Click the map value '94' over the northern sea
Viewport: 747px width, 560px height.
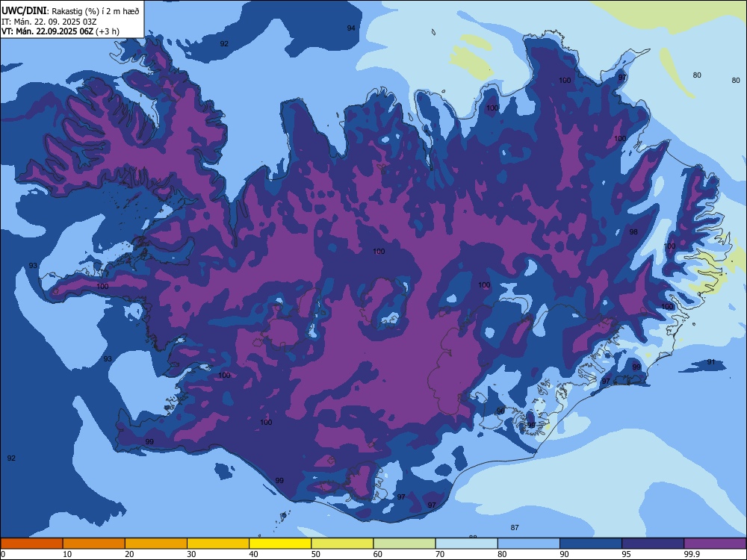(351, 28)
